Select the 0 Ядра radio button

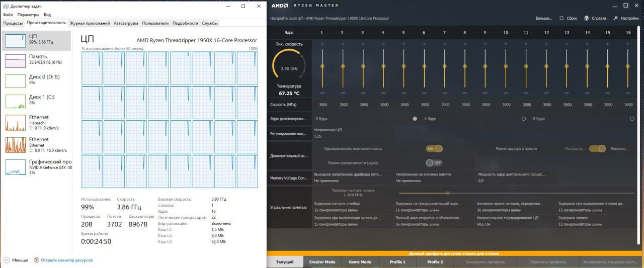point(415,119)
